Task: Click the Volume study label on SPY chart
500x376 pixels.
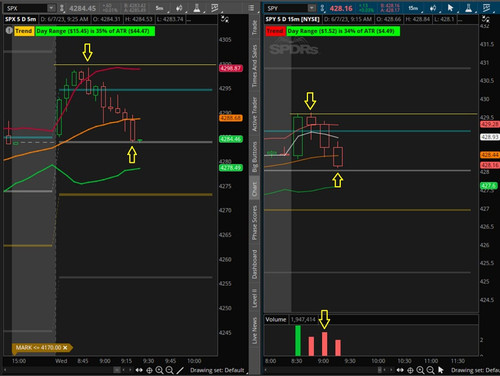Action: (x=276, y=319)
